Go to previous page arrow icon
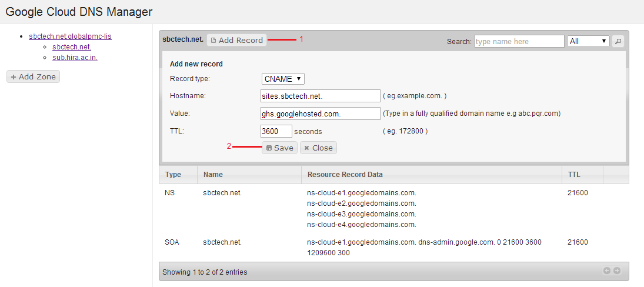Image resolution: width=644 pixels, height=287 pixels. coord(607,271)
